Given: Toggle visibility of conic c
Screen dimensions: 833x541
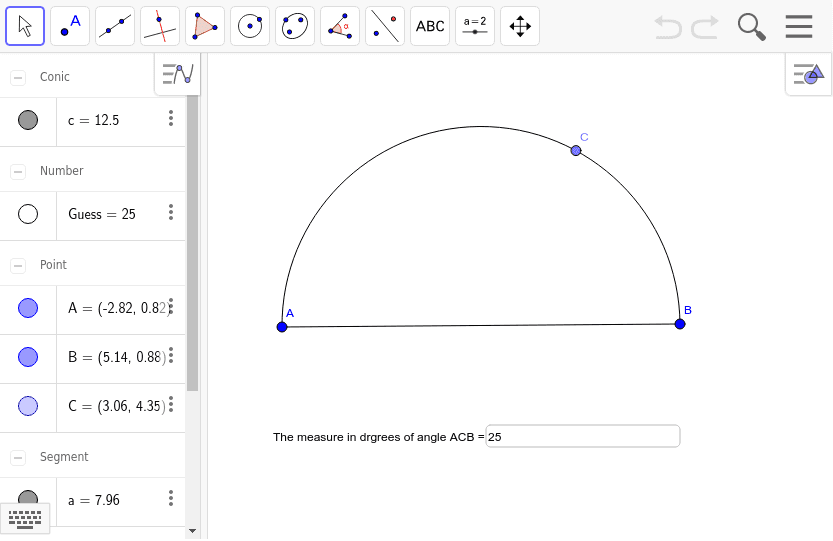Looking at the screenshot, I should (x=28, y=120).
